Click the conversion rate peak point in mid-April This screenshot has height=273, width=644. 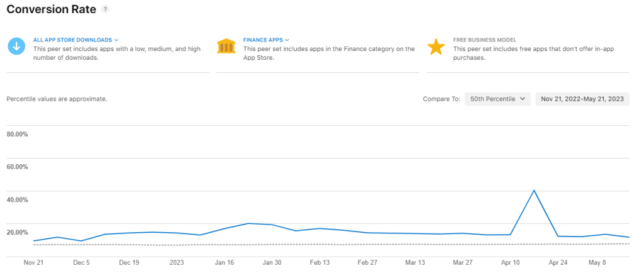coord(533,190)
